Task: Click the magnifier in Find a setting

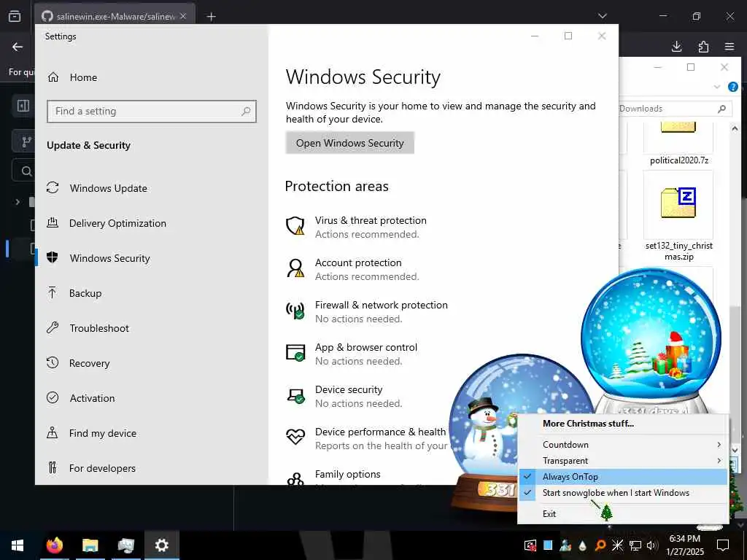Action: 246,111
